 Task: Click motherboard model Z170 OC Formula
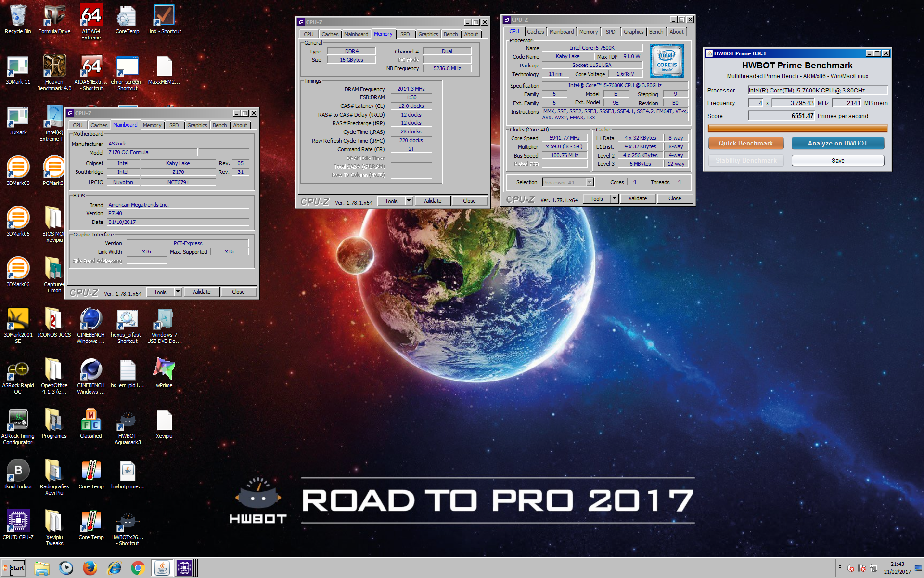pos(152,152)
